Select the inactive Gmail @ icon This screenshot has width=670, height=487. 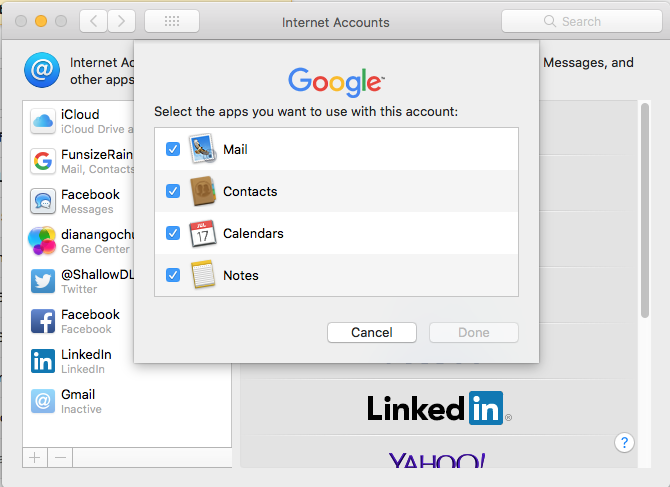click(43, 401)
